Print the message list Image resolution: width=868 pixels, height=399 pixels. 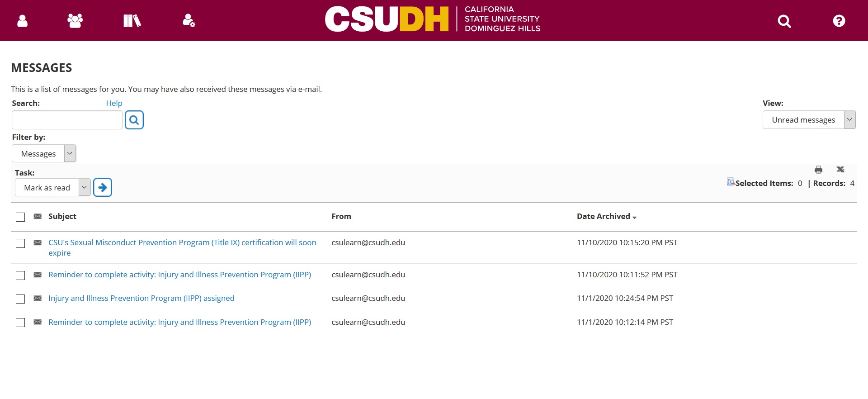pyautogui.click(x=818, y=170)
